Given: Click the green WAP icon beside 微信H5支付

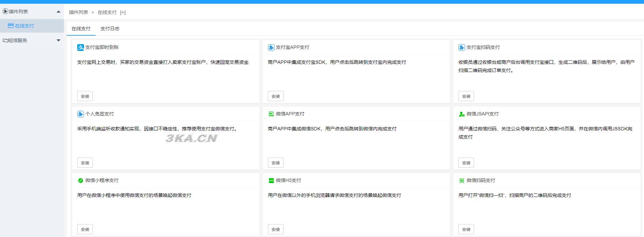Looking at the screenshot, I should 271,181.
